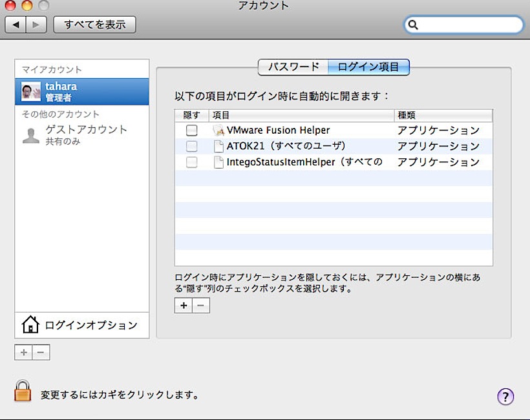Click the magnifier icon in search field
The height and width of the screenshot is (420, 530).
413,25
